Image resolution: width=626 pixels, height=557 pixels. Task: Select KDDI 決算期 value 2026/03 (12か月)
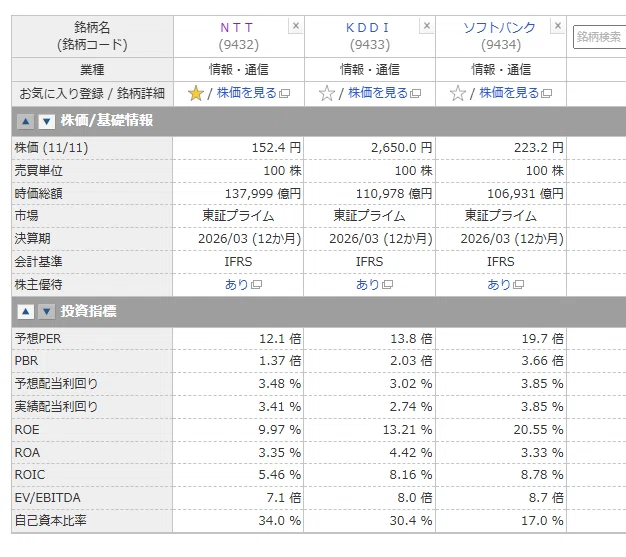point(380,239)
